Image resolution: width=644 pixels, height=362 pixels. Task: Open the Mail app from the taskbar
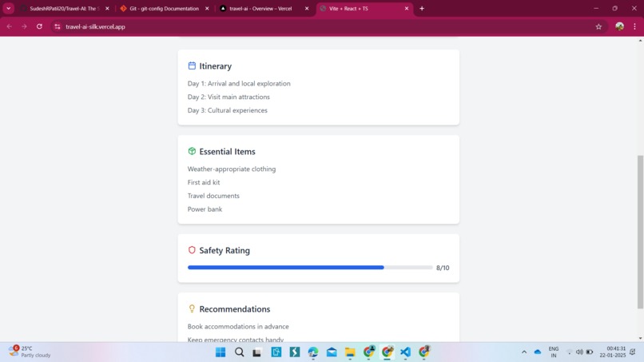click(332, 352)
